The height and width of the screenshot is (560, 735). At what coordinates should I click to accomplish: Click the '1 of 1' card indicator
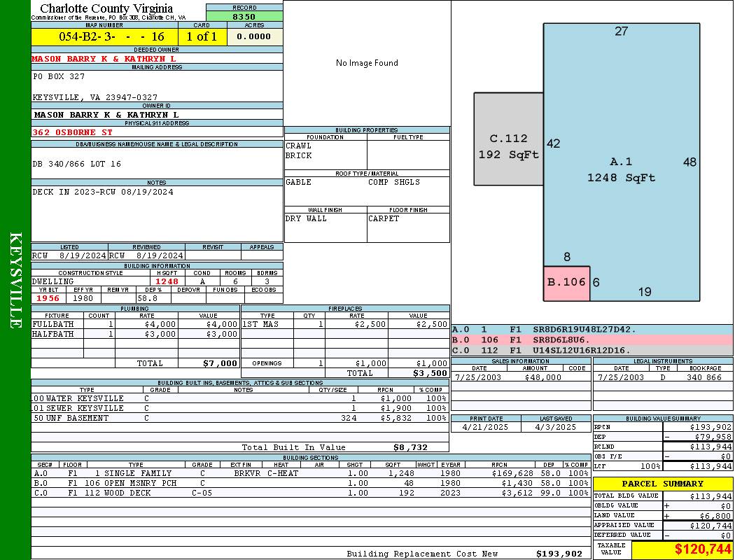(202, 36)
